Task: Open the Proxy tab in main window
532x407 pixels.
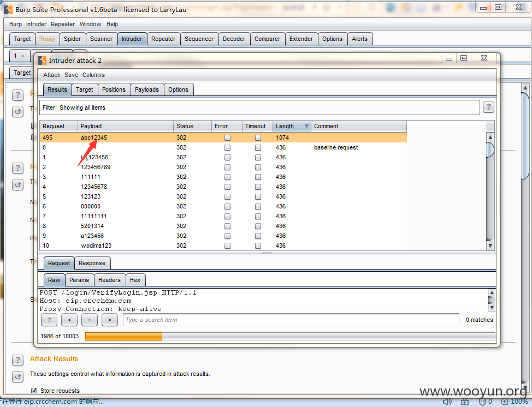Action: tap(47, 39)
